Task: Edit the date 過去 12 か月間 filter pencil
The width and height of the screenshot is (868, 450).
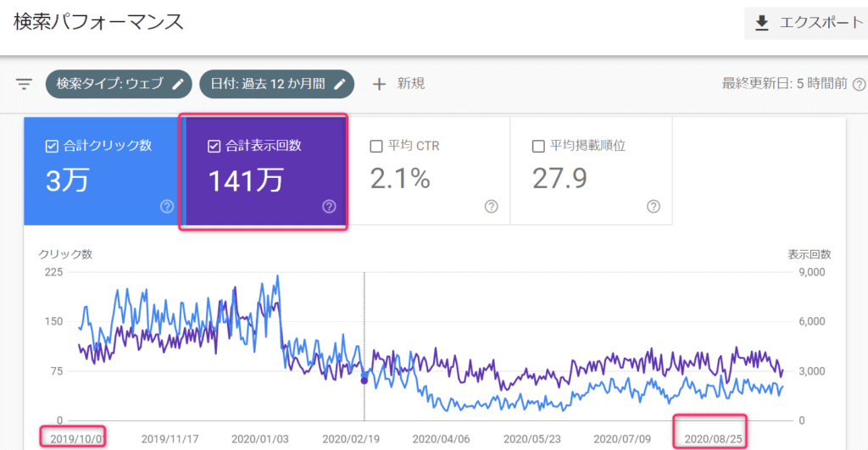Action: click(x=339, y=84)
